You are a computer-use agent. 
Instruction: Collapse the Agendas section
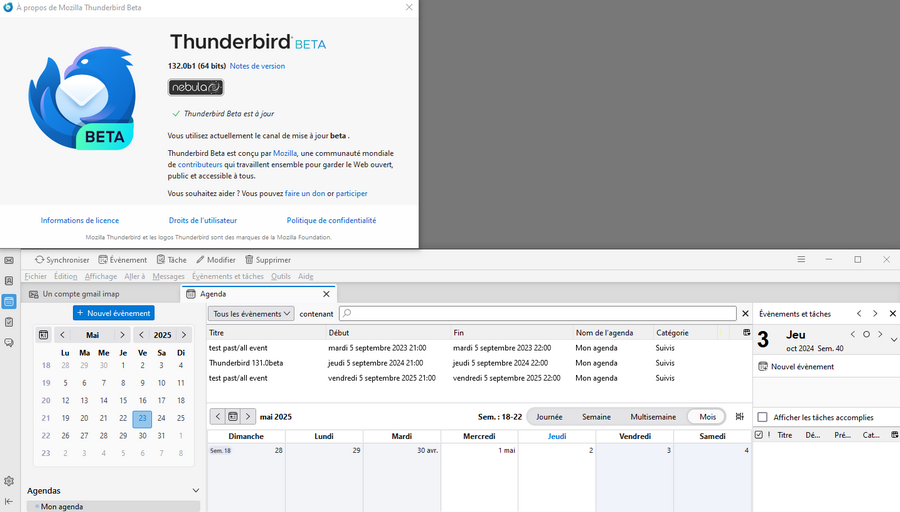(196, 490)
